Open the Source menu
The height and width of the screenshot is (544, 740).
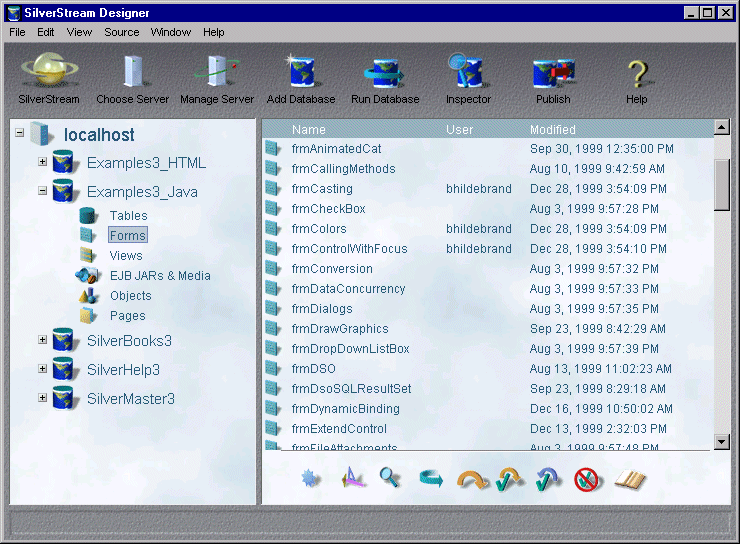point(122,32)
